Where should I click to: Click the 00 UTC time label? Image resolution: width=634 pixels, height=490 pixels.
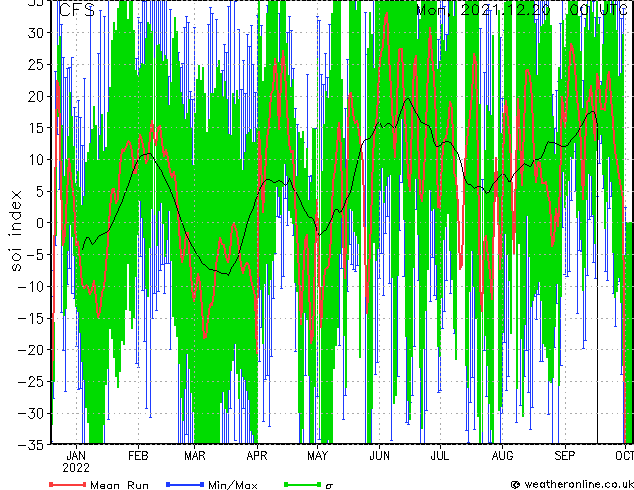coord(598,10)
